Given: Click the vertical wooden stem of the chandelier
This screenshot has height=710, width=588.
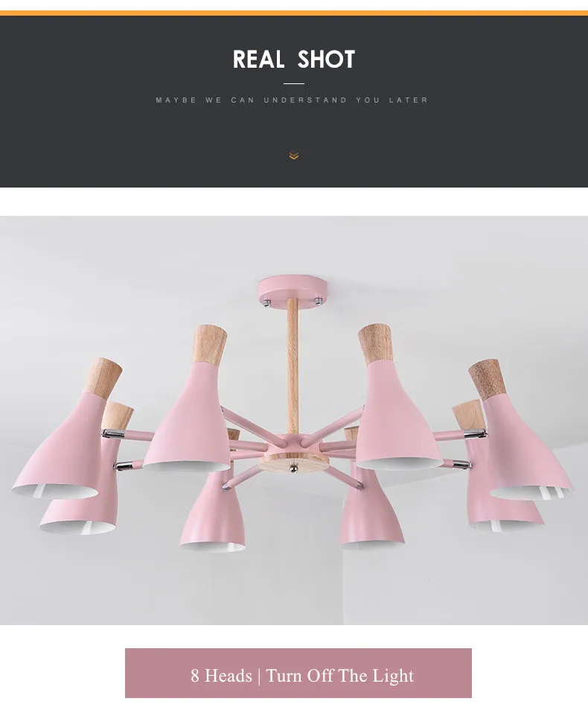Looking at the screenshot, I should [293, 366].
